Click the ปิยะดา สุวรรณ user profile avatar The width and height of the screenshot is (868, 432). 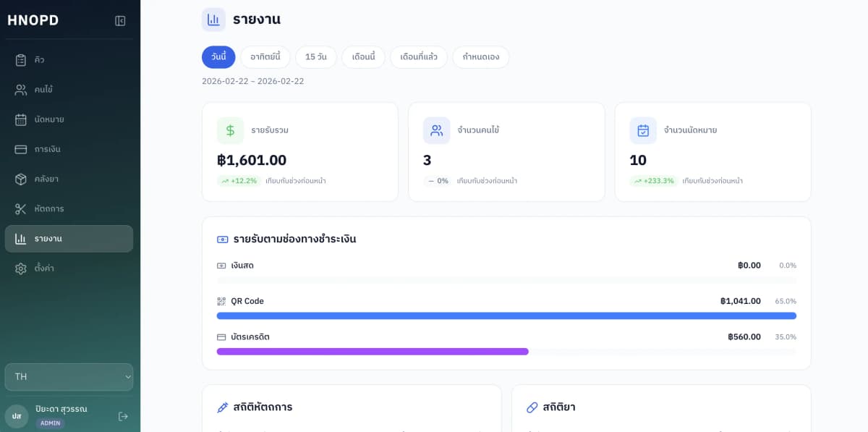[x=17, y=415]
